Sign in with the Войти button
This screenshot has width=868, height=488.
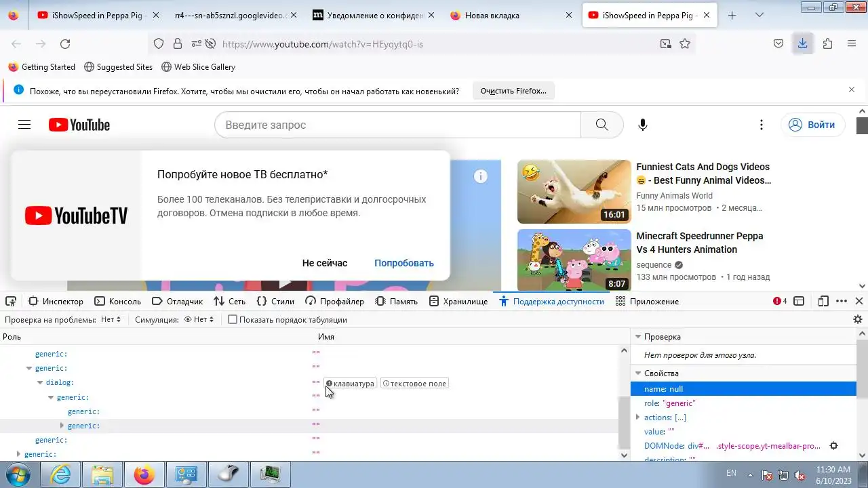(812, 125)
